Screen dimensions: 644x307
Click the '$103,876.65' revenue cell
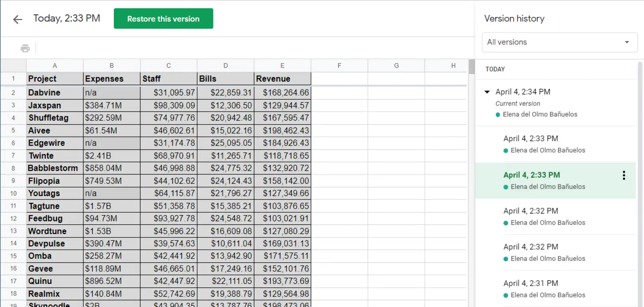283,206
